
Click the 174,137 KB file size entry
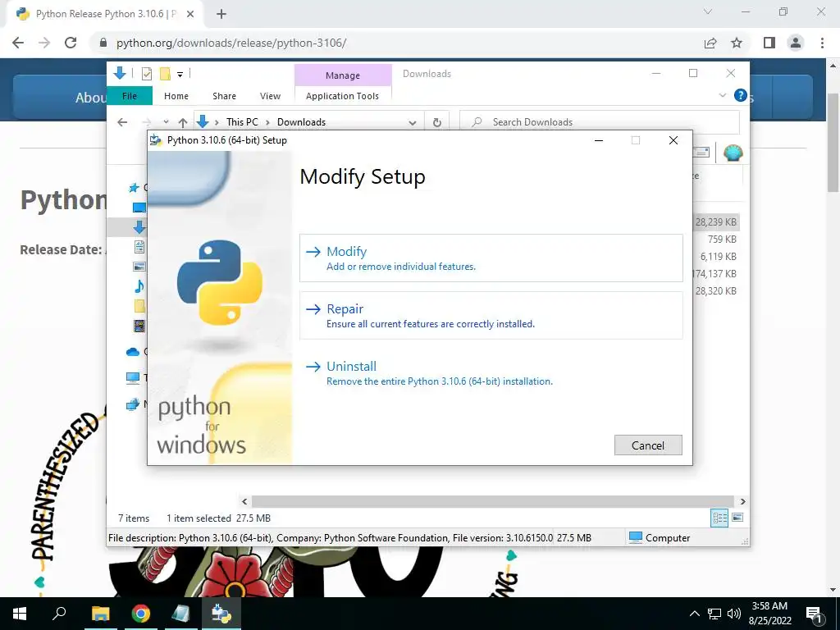(x=714, y=274)
